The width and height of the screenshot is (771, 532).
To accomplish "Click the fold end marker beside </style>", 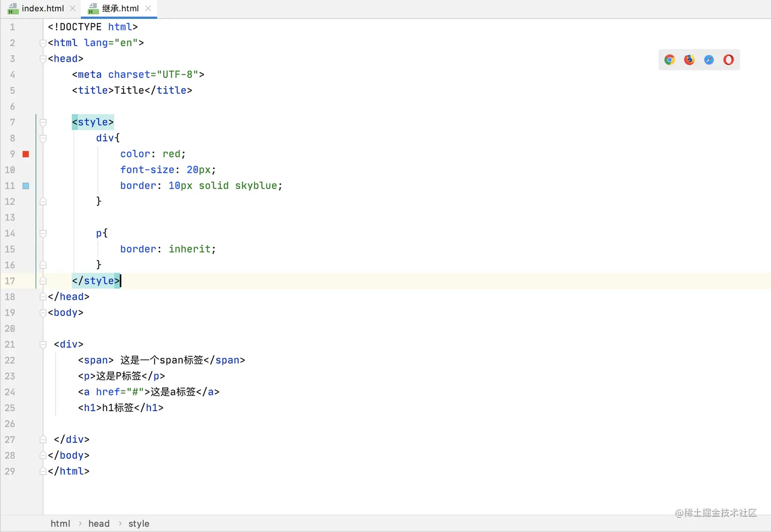I will (x=43, y=281).
